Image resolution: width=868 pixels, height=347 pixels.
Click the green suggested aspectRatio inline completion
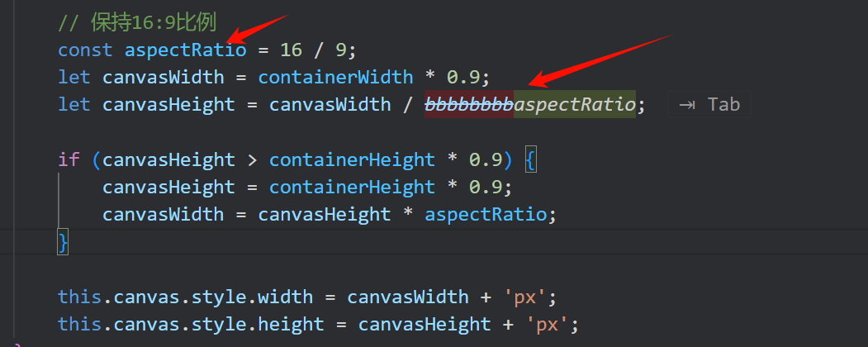click(575, 105)
